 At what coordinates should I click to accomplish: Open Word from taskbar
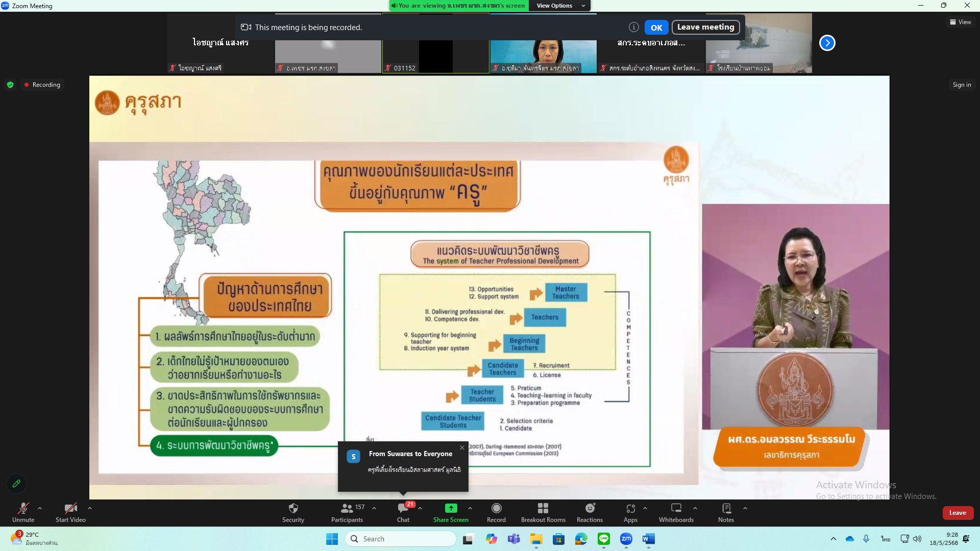point(649,539)
